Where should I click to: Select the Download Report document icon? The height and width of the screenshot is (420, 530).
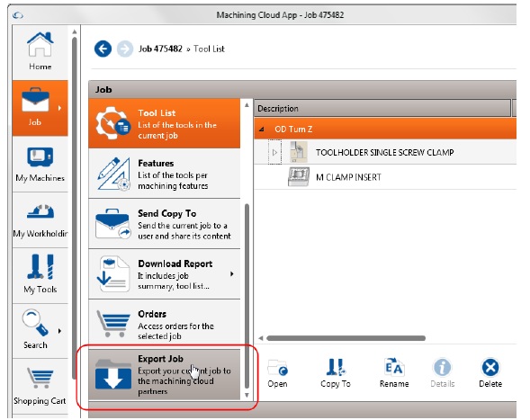tap(113, 274)
